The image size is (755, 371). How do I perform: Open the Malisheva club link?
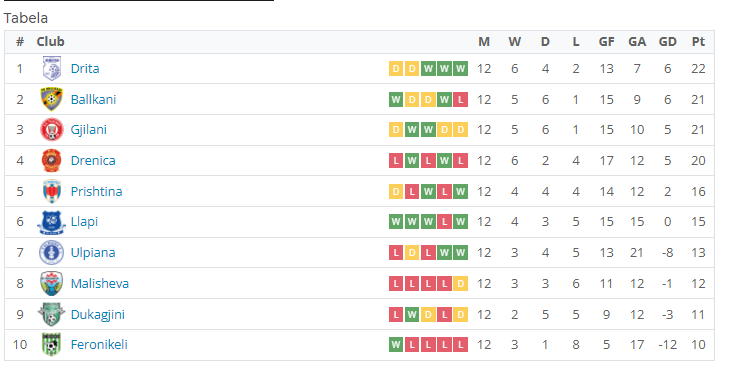[100, 283]
